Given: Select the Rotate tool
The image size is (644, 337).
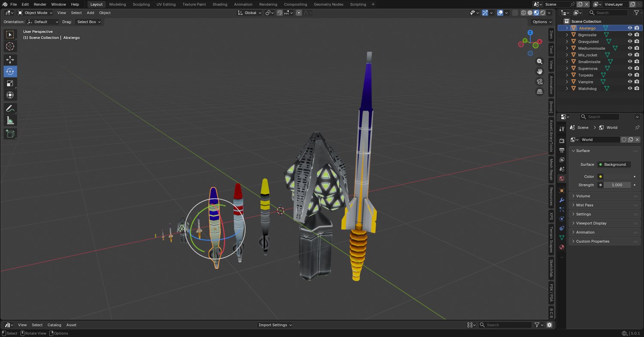Looking at the screenshot, I should coord(10,71).
